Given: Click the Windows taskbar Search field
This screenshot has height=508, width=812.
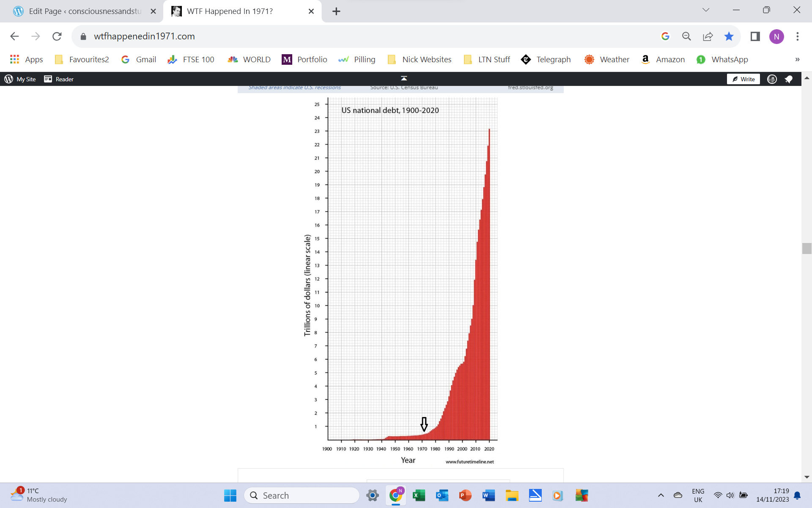Looking at the screenshot, I should tap(302, 495).
